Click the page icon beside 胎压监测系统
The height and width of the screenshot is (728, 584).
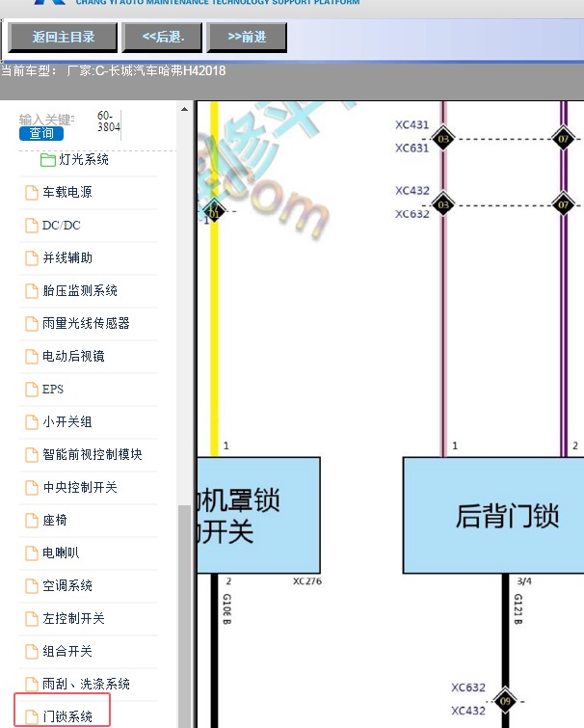32,291
